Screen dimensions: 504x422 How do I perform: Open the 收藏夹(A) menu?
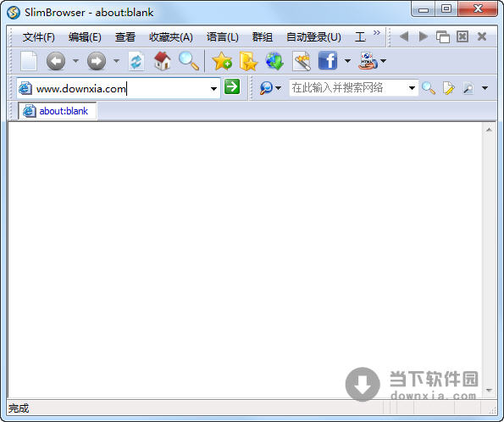point(170,37)
